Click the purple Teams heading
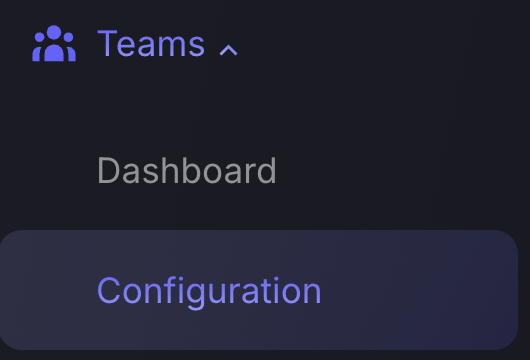This screenshot has height=360, width=530. tap(151, 44)
